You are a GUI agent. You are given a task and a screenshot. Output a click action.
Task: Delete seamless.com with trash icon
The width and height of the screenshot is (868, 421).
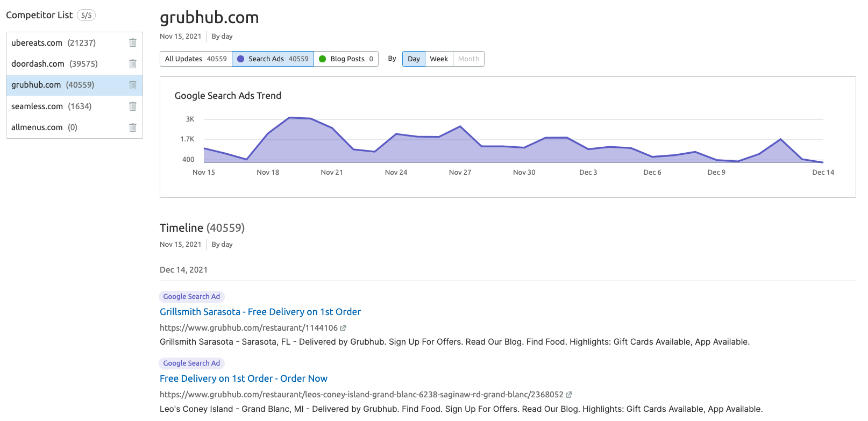pyautogui.click(x=133, y=106)
